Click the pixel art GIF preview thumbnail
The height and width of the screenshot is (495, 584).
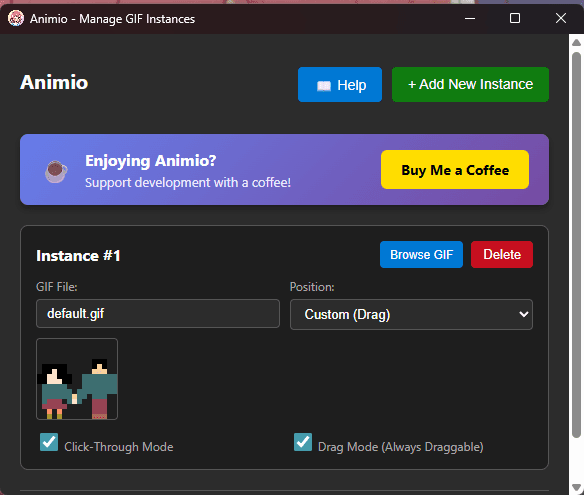[x=77, y=379]
